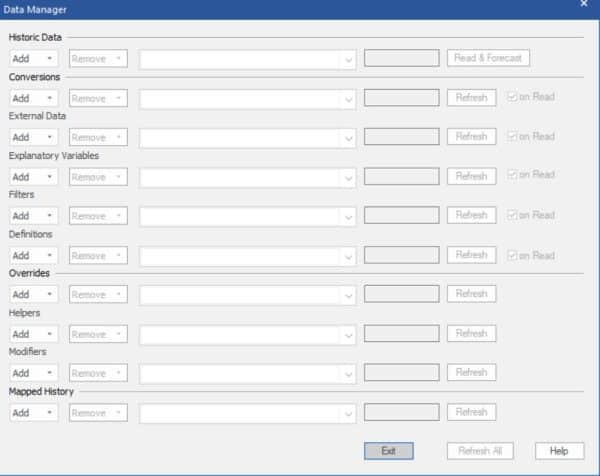Refresh the Conversions data
This screenshot has width=600, height=476.
click(x=471, y=98)
